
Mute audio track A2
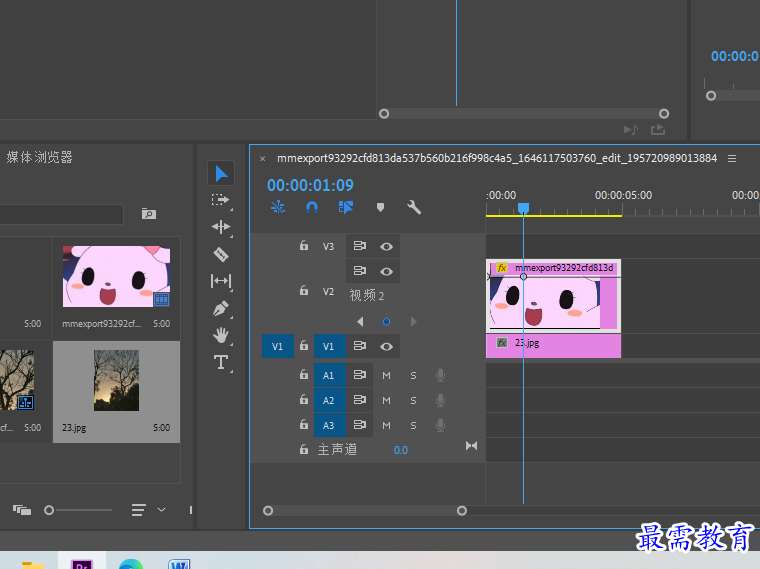tap(386, 401)
